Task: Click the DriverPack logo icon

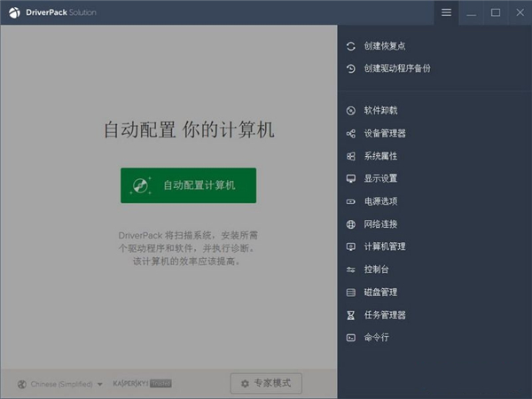Action: pyautogui.click(x=13, y=12)
